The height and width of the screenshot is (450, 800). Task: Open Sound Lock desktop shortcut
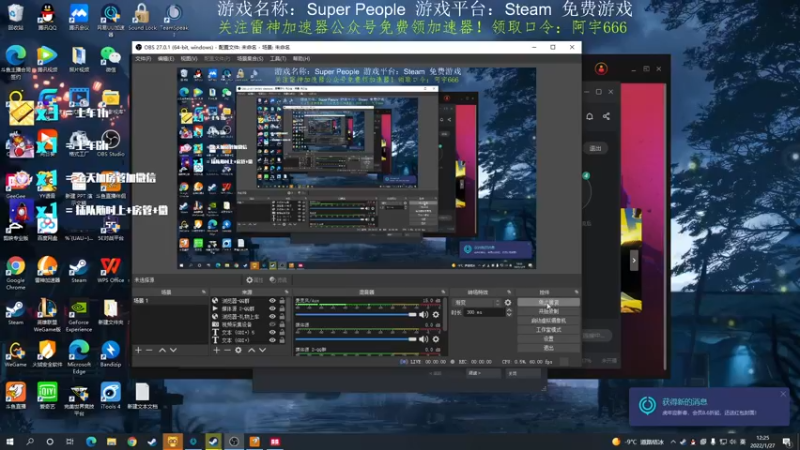(142, 17)
